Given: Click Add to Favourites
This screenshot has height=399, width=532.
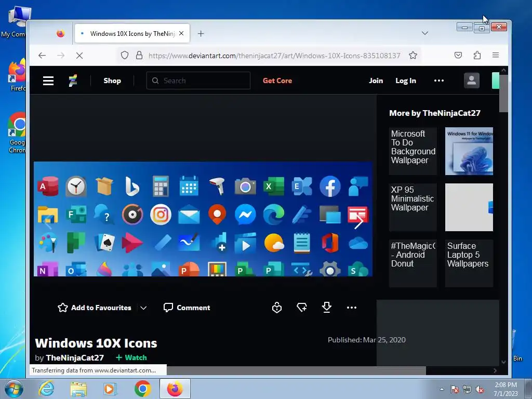Looking at the screenshot, I should click(95, 308).
